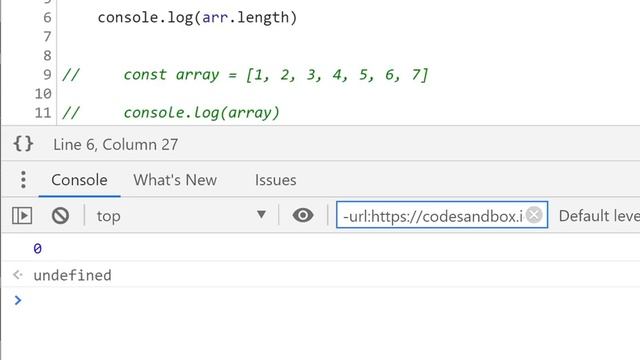This screenshot has height=360, width=640.
Task: Open the drawer three-dot menu
Action: 23,180
